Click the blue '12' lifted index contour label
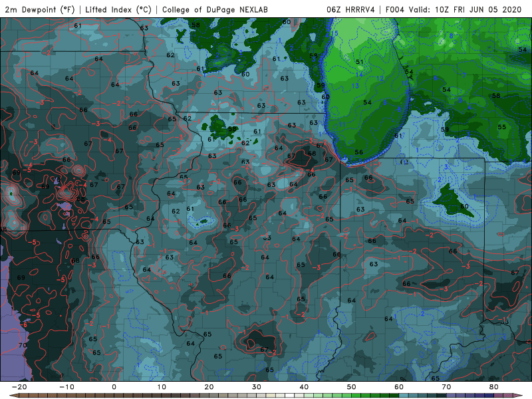This screenshot has width=532, height=399. (380, 78)
